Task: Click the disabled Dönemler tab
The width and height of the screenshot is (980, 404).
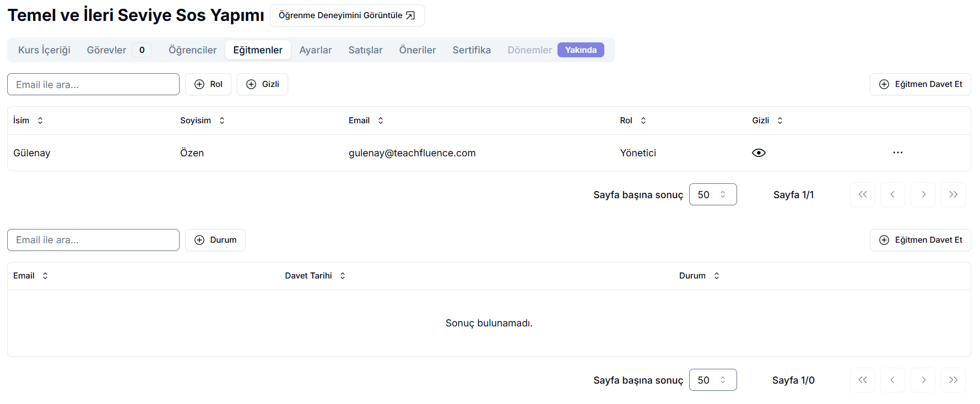Action: [x=529, y=50]
